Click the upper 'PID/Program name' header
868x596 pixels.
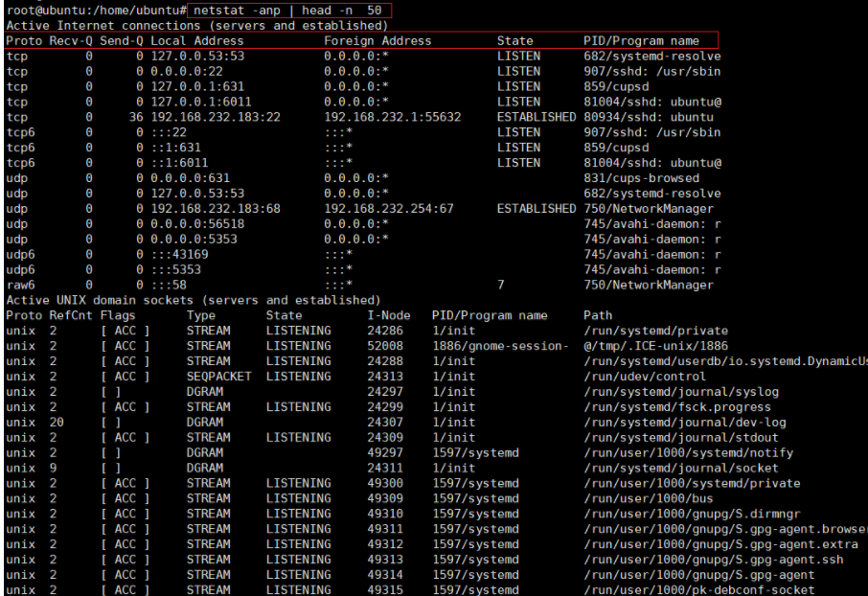click(641, 41)
